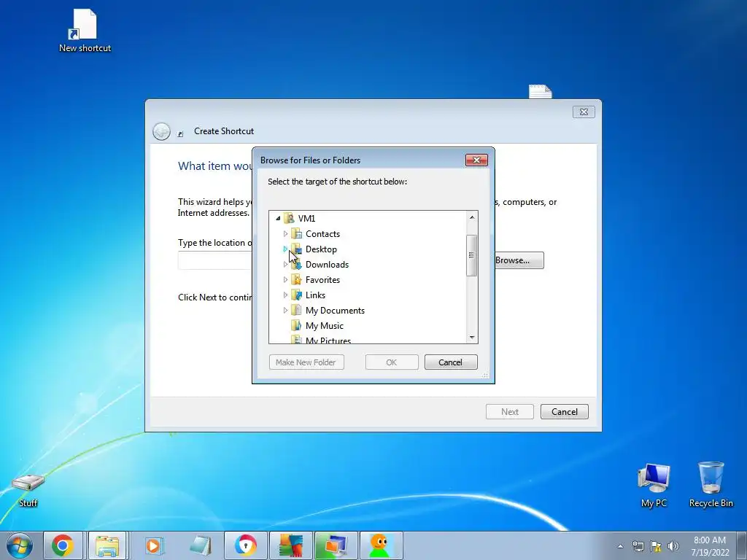Click the folder tree scrollbar thumb
Image resolution: width=747 pixels, height=560 pixels.
472,255
